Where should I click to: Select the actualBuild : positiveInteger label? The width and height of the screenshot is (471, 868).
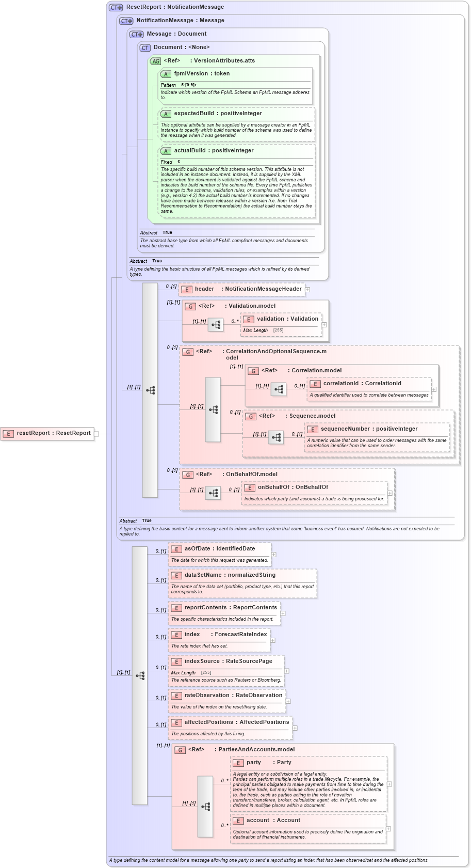point(214,151)
